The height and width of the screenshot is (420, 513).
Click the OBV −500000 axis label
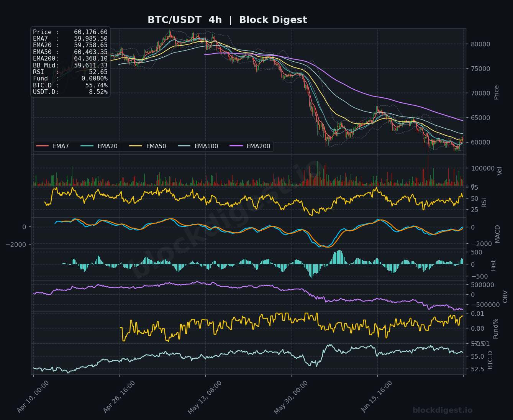pyautogui.click(x=485, y=305)
